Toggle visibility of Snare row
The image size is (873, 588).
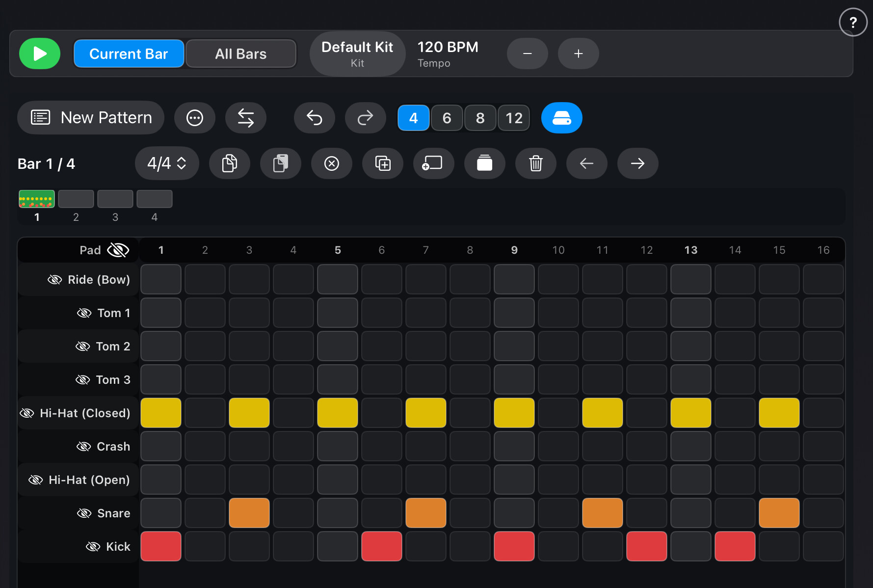pos(84,513)
